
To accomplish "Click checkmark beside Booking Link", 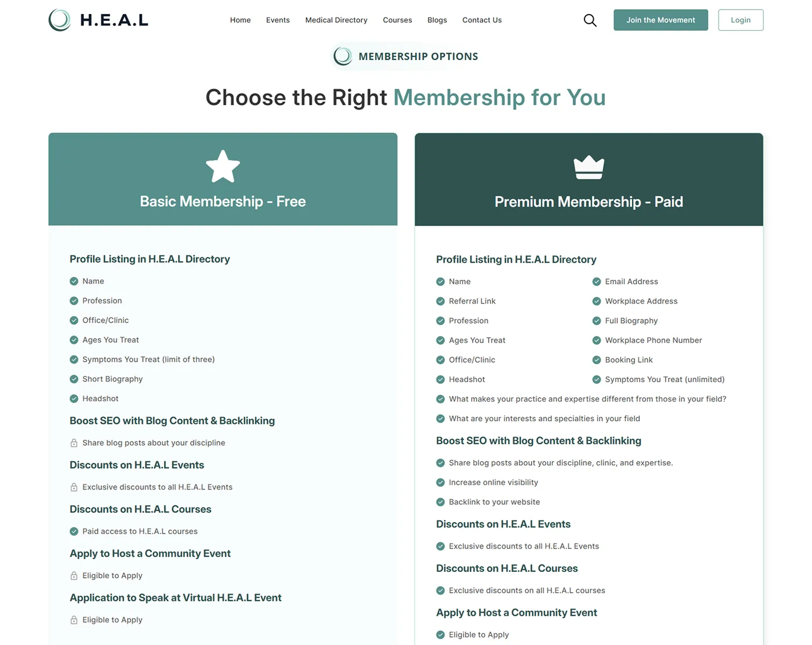I will 596,360.
